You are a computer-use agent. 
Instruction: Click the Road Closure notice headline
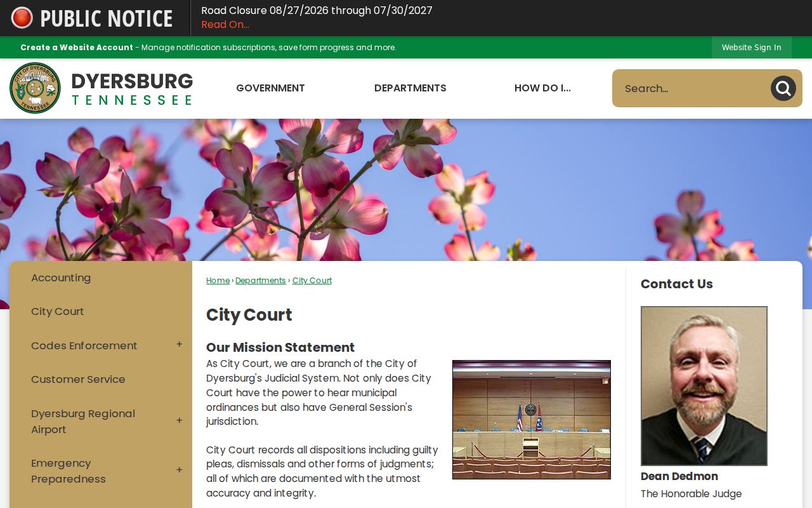coord(317,11)
